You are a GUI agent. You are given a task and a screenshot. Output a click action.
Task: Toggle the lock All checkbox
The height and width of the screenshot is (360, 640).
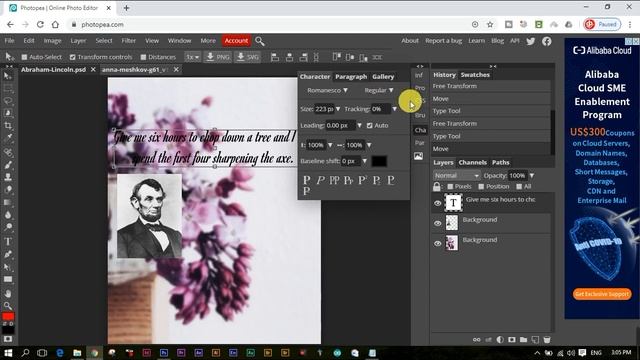pos(519,187)
